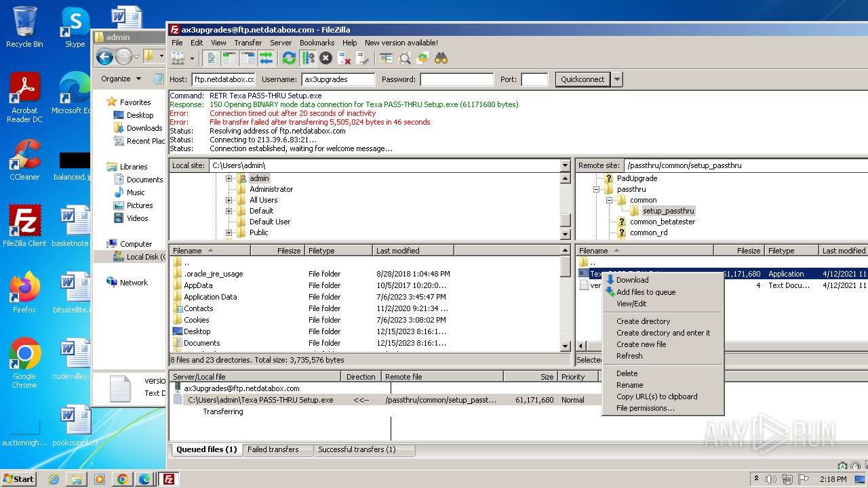Image resolution: width=868 pixels, height=488 pixels.
Task: Open the Windows Start button
Action: pyautogui.click(x=18, y=479)
